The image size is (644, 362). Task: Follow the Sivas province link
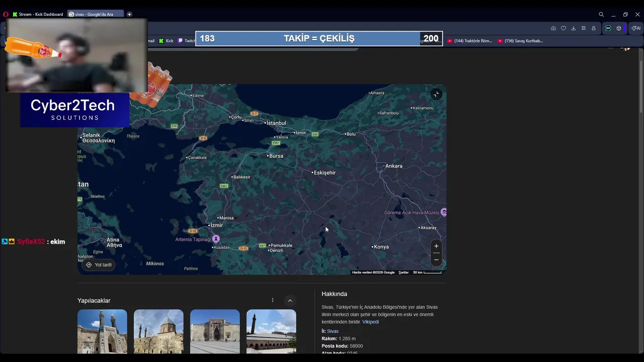pos(333,331)
